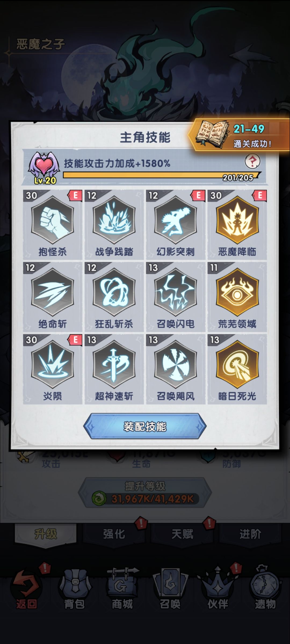Select the 超神速斩 sword skill
Screen dimensions: 290x644
click(x=114, y=364)
